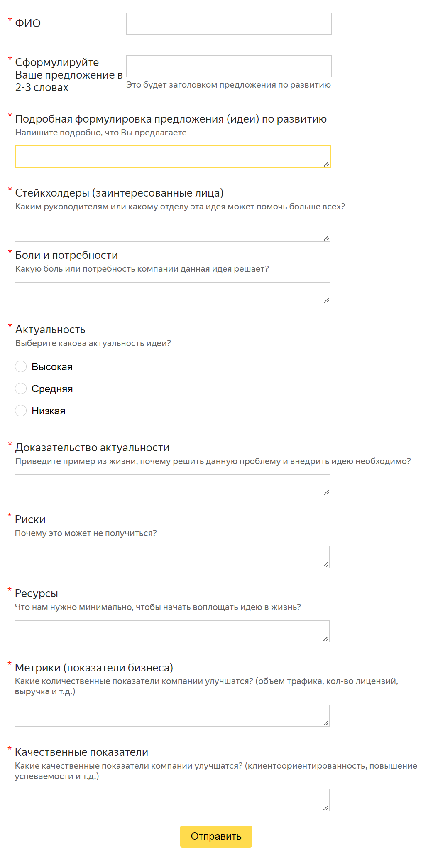Click resize handle of Метрики textarea
This screenshot has height=868, width=433.
[326, 723]
